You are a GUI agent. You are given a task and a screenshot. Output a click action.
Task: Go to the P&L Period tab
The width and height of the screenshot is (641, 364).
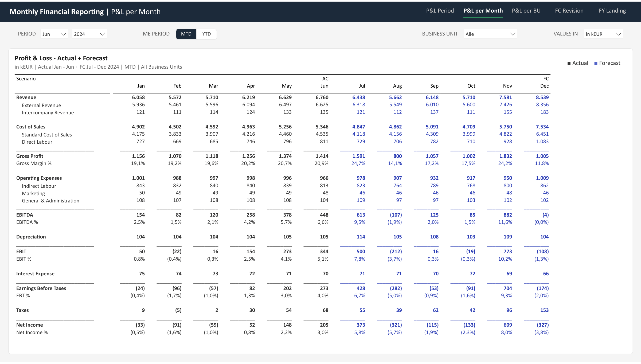[440, 11]
